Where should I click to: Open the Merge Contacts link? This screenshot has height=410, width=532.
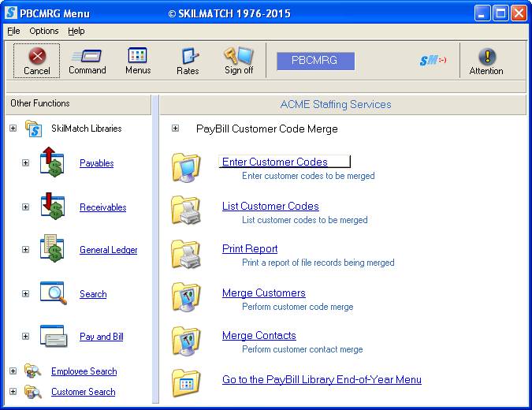[259, 336]
